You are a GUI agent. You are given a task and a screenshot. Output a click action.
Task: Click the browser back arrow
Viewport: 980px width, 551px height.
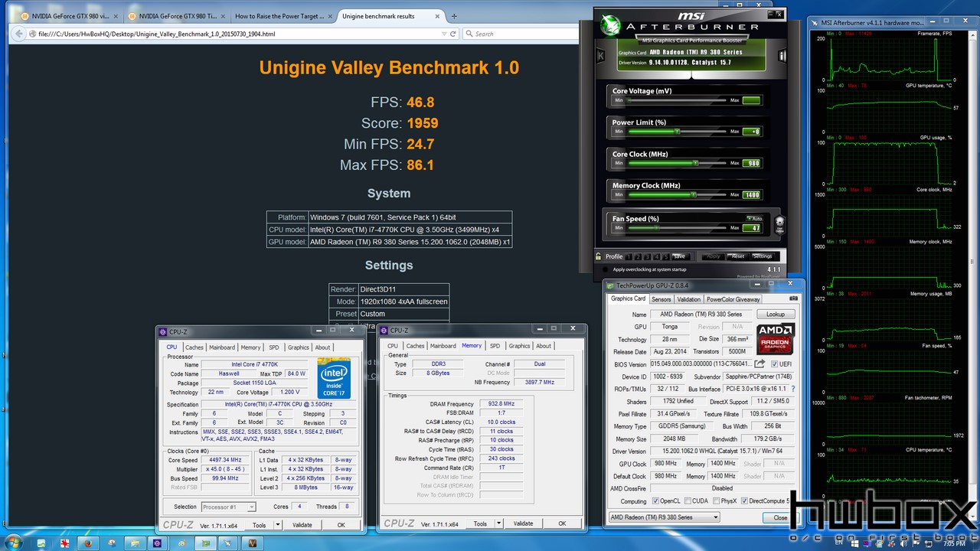tap(18, 34)
